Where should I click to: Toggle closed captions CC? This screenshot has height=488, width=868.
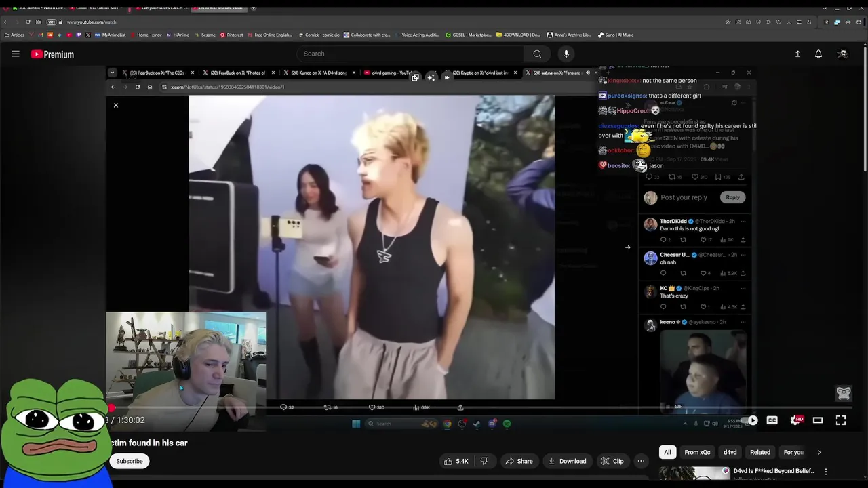pos(772,420)
